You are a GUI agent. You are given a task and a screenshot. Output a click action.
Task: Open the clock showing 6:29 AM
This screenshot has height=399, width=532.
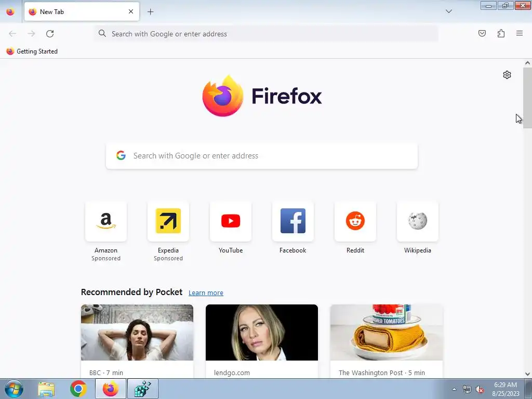[x=506, y=389]
